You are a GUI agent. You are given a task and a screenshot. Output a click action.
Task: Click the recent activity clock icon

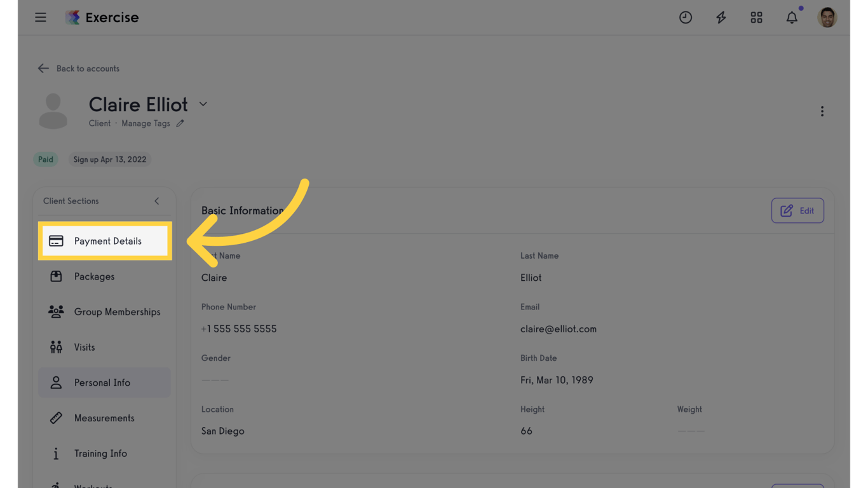[686, 17]
